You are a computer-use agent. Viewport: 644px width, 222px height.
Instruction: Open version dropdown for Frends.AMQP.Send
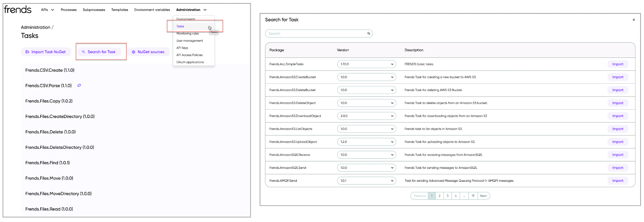(x=366, y=181)
